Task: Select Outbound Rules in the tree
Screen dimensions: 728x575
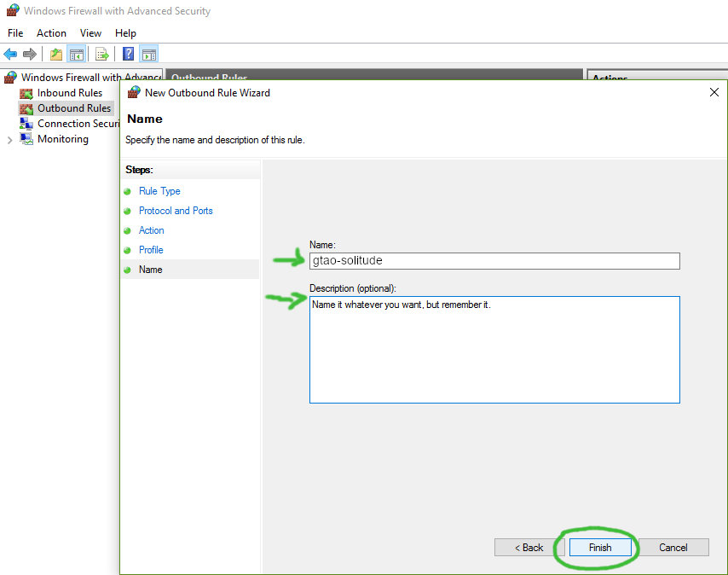Action: (74, 108)
